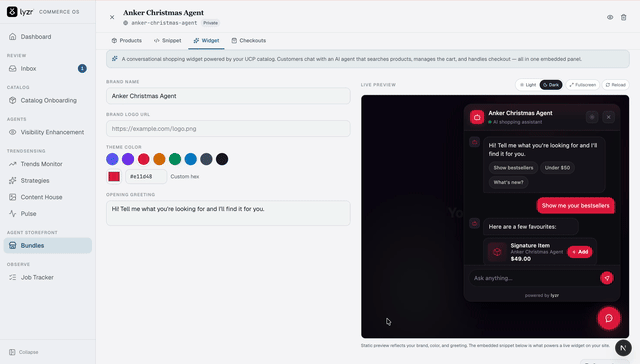Click the Brand Logo URL field
Image resolution: width=640 pixels, height=364 pixels.
click(x=228, y=129)
